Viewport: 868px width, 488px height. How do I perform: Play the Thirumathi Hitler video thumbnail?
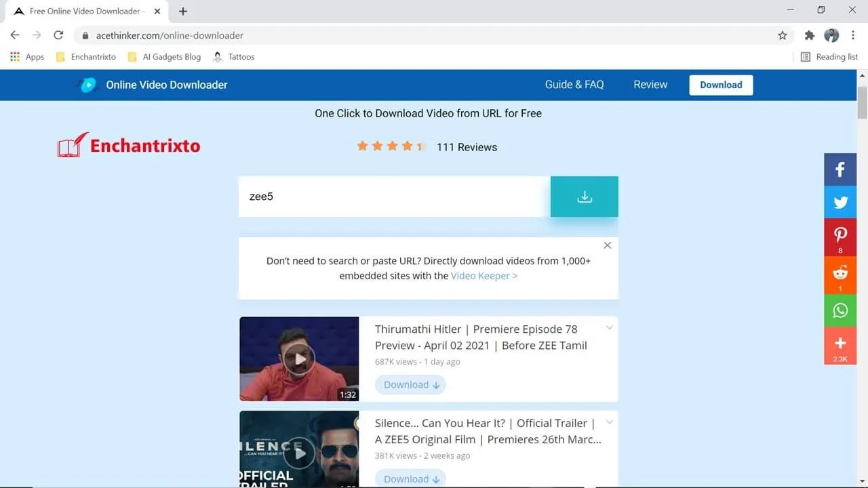tap(299, 359)
